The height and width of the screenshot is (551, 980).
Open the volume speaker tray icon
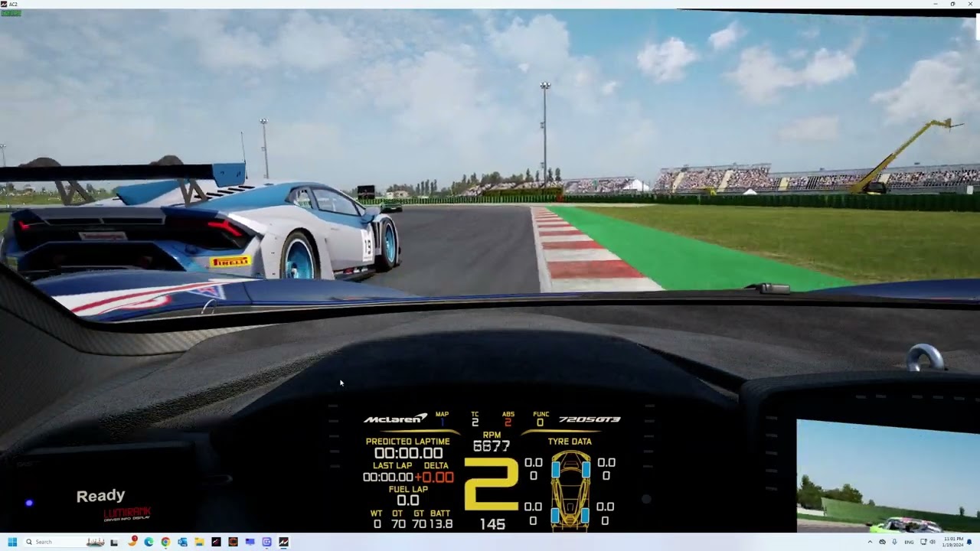click(x=933, y=542)
